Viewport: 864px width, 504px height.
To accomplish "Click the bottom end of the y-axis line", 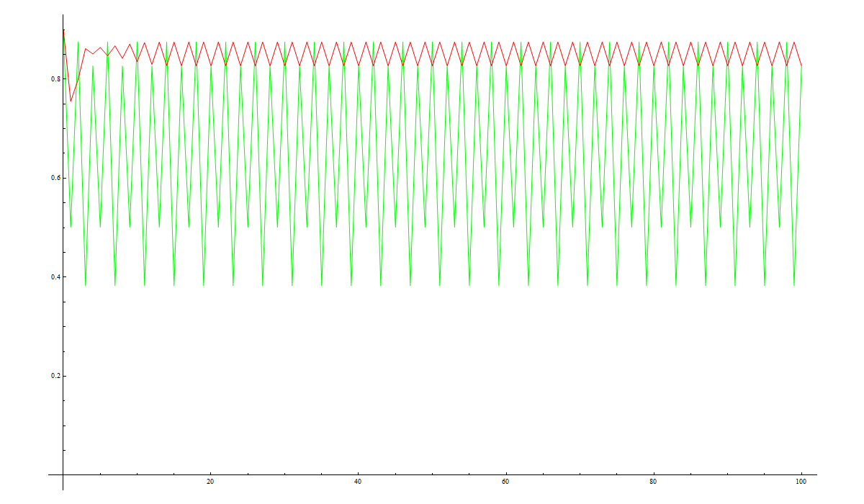I will [63, 490].
